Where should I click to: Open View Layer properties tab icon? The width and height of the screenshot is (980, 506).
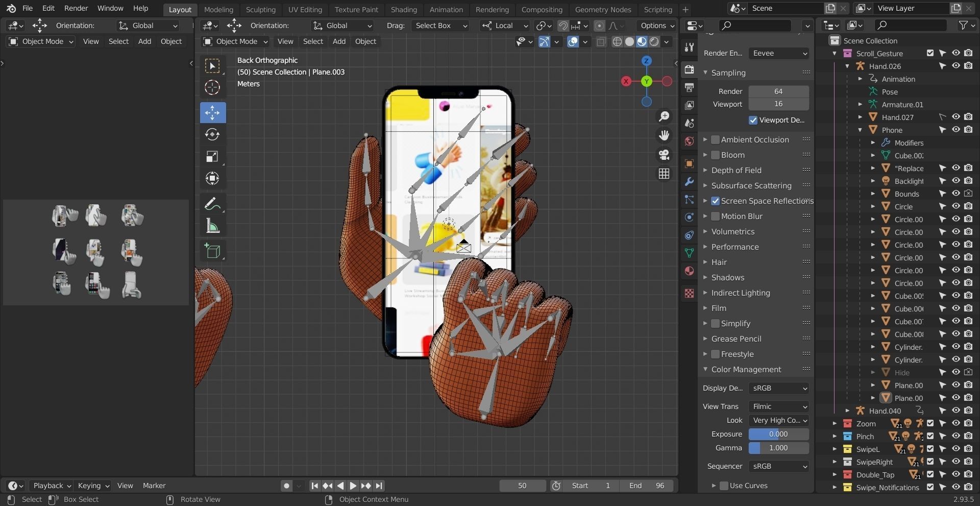[x=689, y=105]
